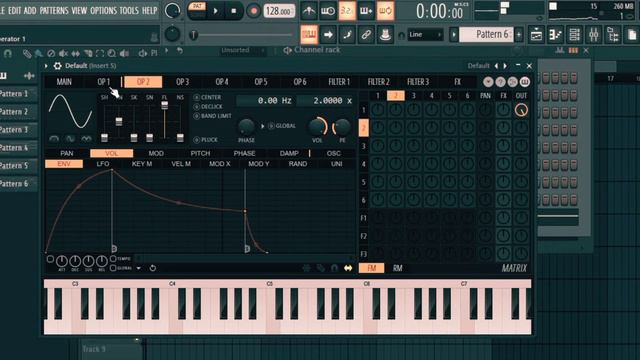Open the pattern selector arrow left of Pattern 6

[453, 35]
